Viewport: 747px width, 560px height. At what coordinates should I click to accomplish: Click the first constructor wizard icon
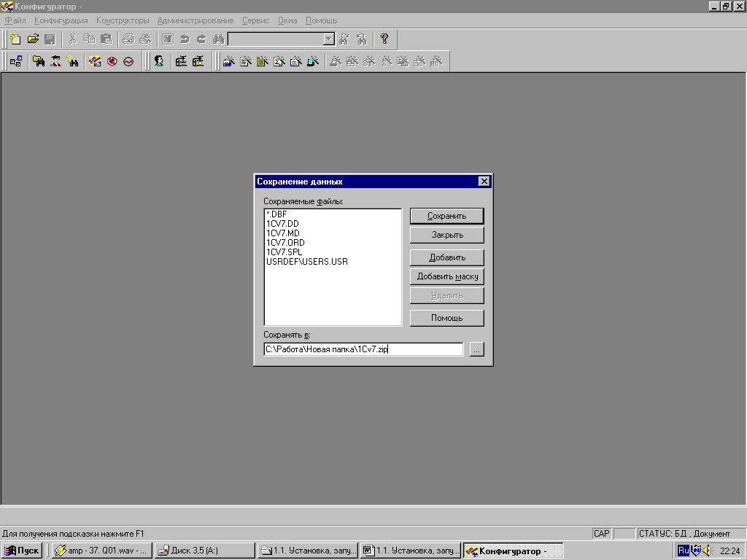228,61
